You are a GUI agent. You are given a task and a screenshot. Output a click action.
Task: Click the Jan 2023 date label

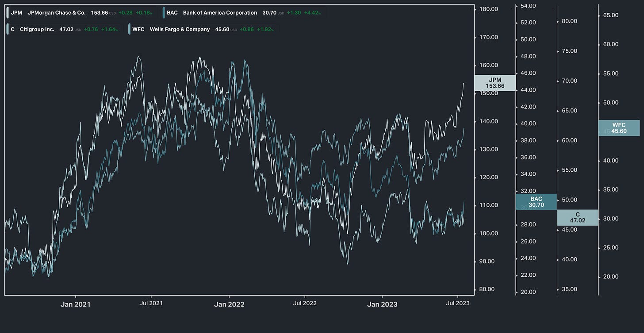coord(382,304)
